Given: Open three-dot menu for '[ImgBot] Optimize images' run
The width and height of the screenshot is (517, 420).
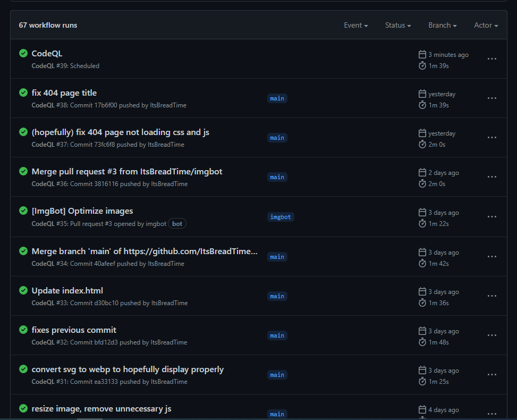Looking at the screenshot, I should click(491, 217).
